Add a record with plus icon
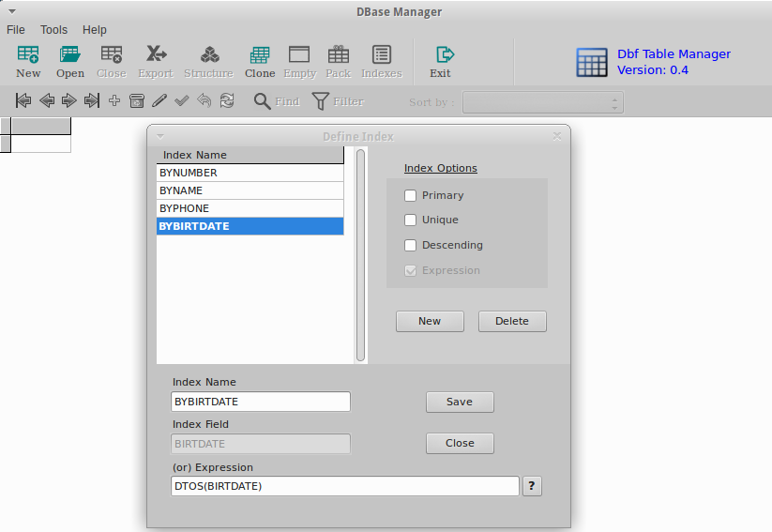The width and height of the screenshot is (772, 532). pyautogui.click(x=114, y=100)
